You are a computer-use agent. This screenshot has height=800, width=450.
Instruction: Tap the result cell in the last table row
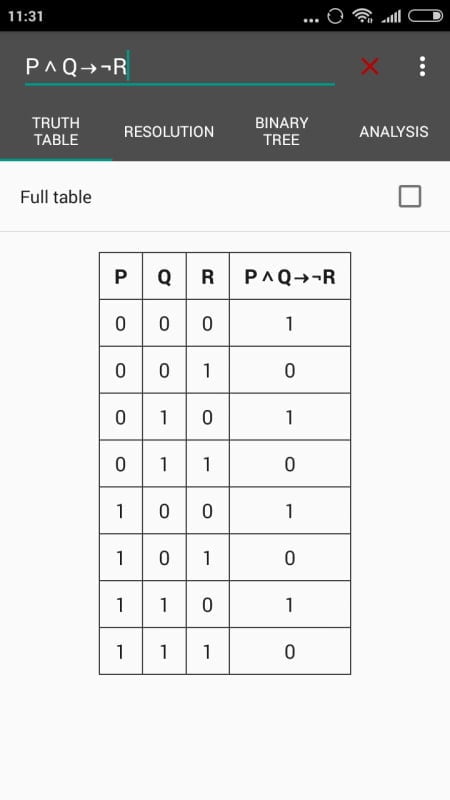[290, 652]
